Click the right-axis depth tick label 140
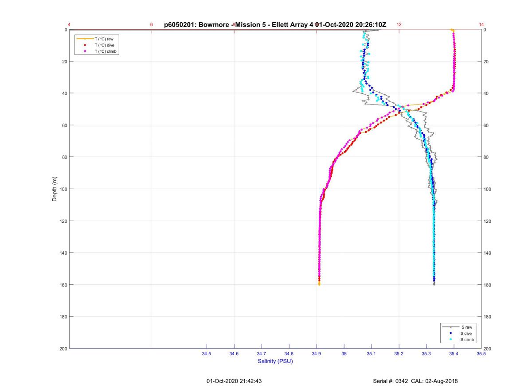Screen dimensions: 532x392 coord(488,253)
